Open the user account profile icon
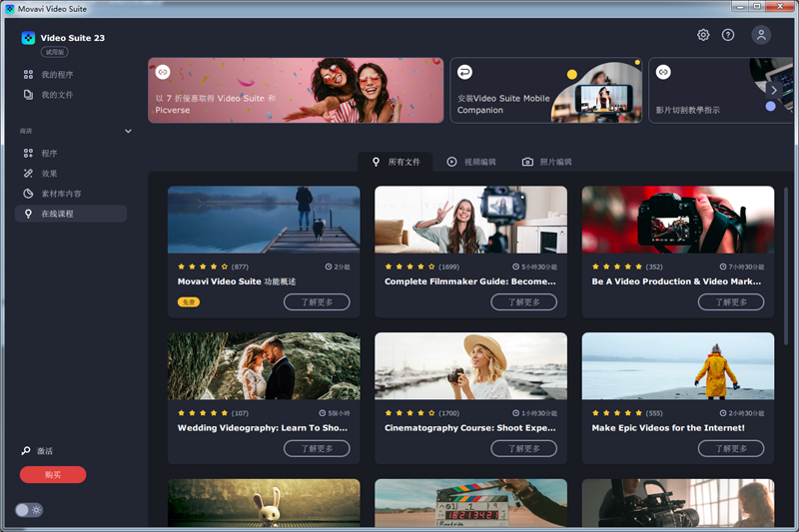Image resolution: width=799 pixels, height=532 pixels. point(761,35)
